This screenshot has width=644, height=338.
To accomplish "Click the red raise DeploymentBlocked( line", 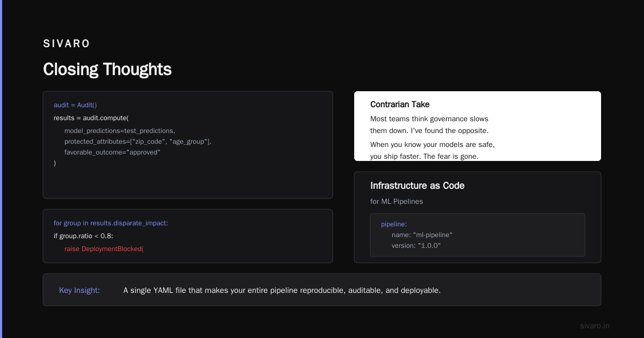I will (x=104, y=248).
